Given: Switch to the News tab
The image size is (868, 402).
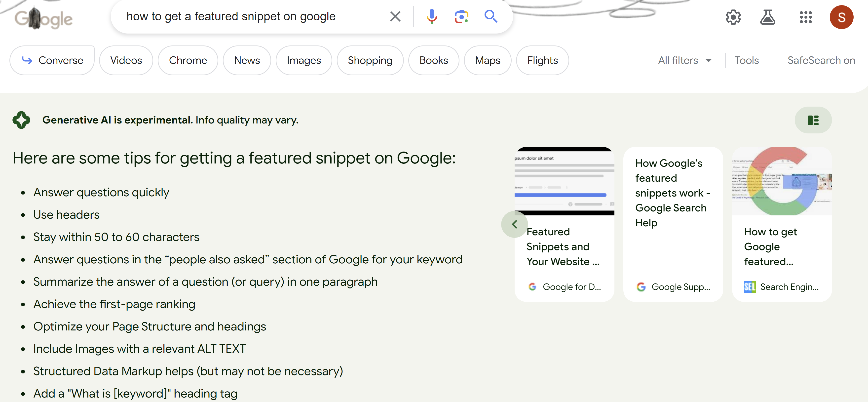Looking at the screenshot, I should pos(247,60).
